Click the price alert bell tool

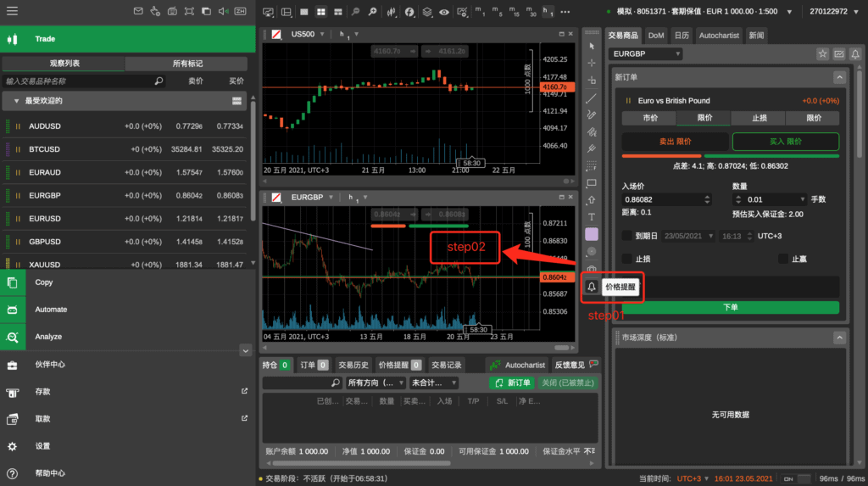[x=591, y=287]
